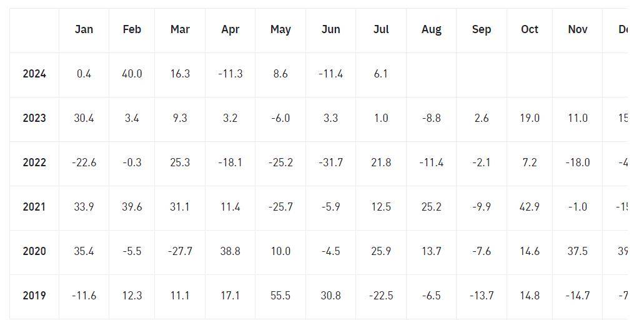Select the April 2020 cell showing 38.8

click(230, 251)
